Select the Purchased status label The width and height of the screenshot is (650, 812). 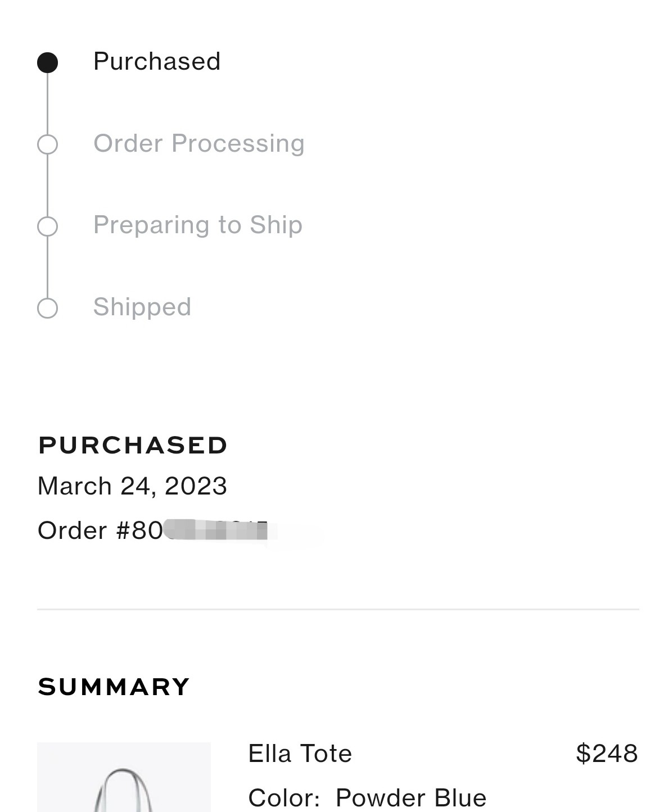click(x=157, y=61)
